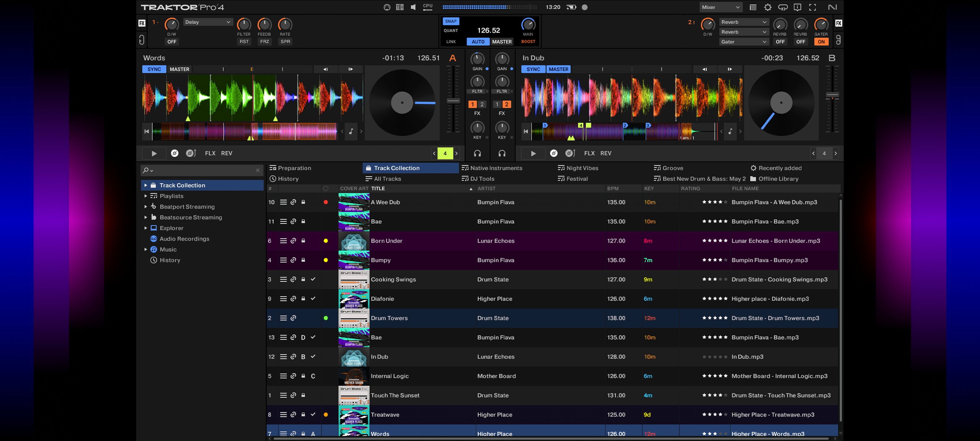Click the Native Instruments logo
The height and width of the screenshot is (441, 980).
(832, 7)
